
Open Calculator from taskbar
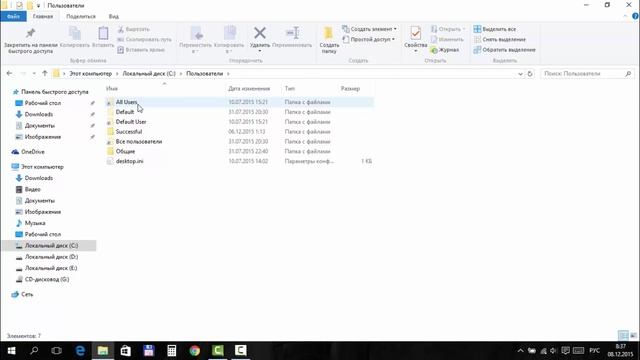coord(171,351)
